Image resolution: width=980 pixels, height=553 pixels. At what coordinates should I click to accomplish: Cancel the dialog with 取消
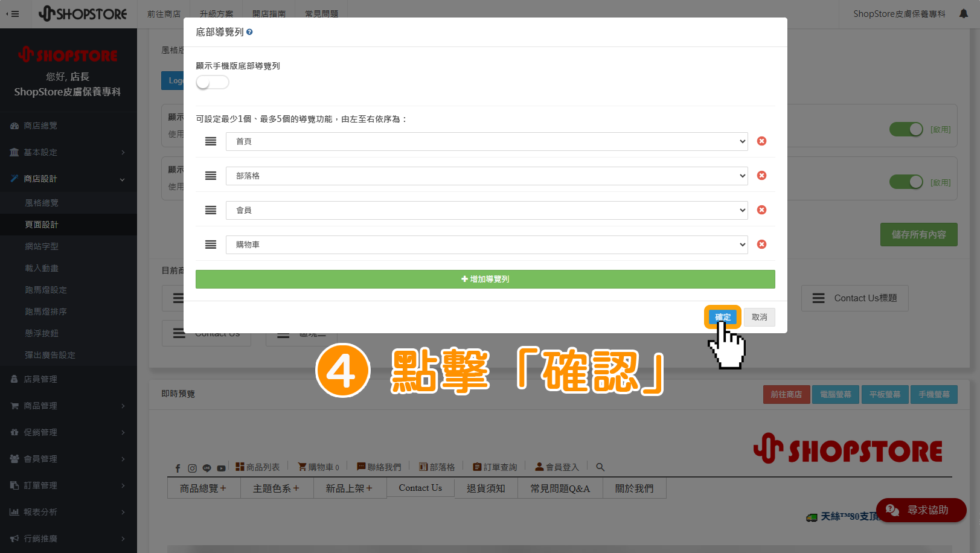point(760,317)
